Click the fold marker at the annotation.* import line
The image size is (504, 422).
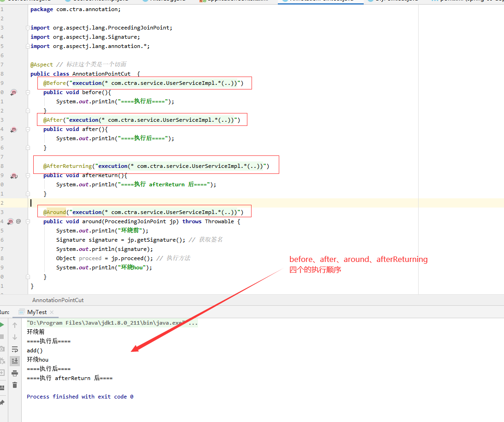click(28, 46)
